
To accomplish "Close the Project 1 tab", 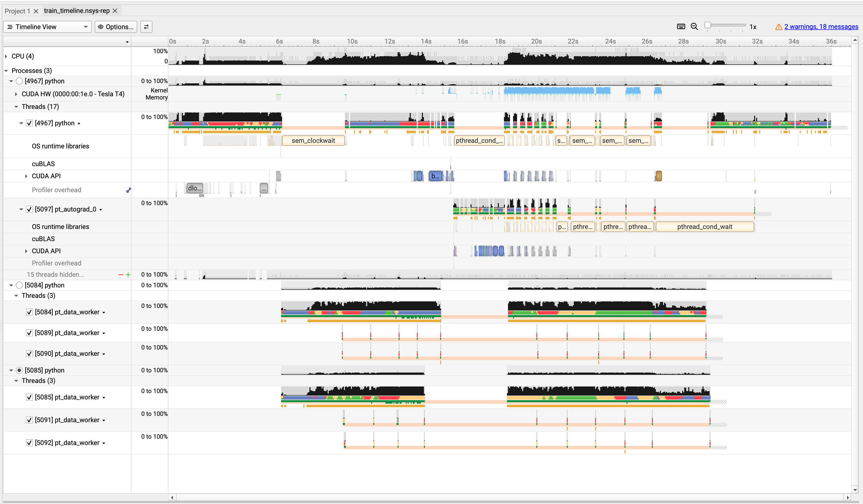I will tap(36, 11).
